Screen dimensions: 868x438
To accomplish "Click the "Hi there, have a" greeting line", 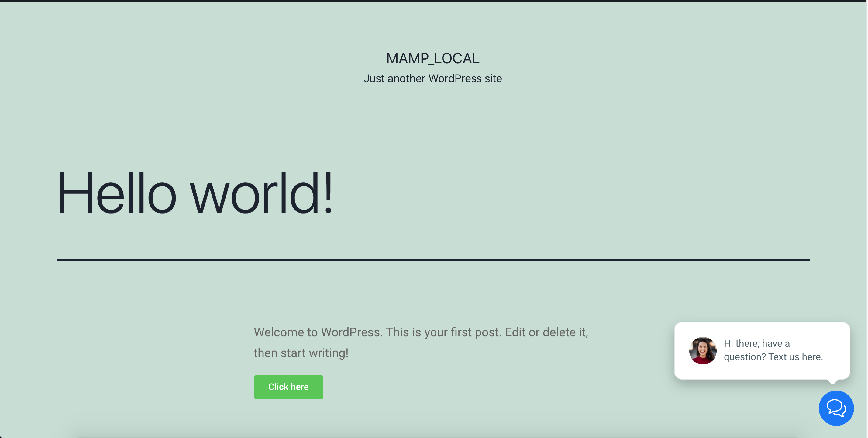I will click(x=756, y=343).
